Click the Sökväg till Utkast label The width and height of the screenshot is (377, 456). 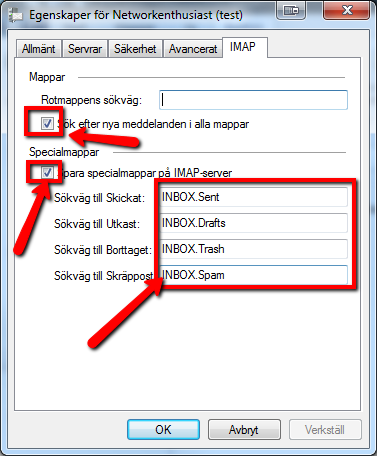97,224
